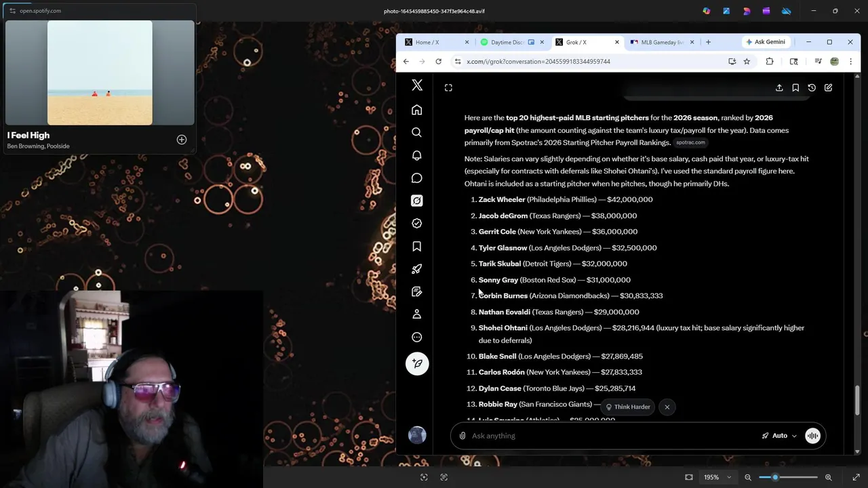This screenshot has height=488, width=868.
Task: Toggle Grok focus mode expand icon
Action: click(448, 87)
